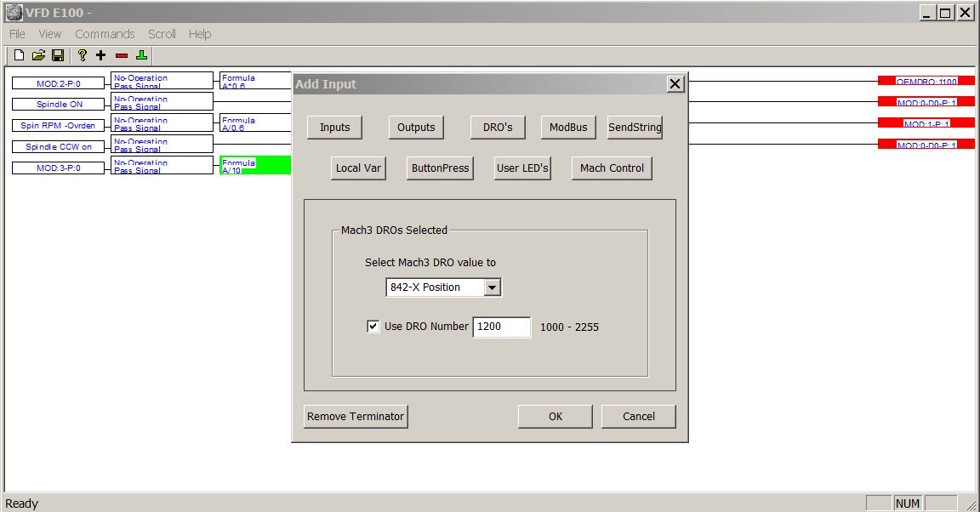
Task: Click the DRO number field showing 1200
Action: coord(502,327)
